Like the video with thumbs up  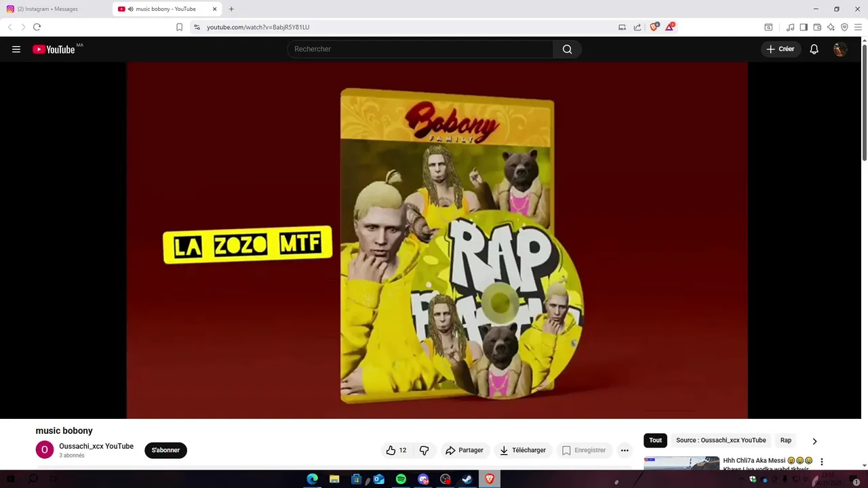tap(397, 450)
